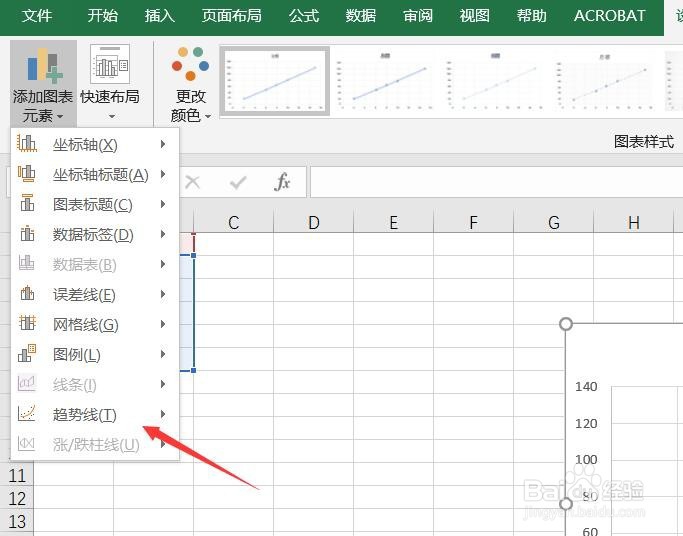Click the 图表标题 menu icon
The height and width of the screenshot is (536, 683).
27,204
